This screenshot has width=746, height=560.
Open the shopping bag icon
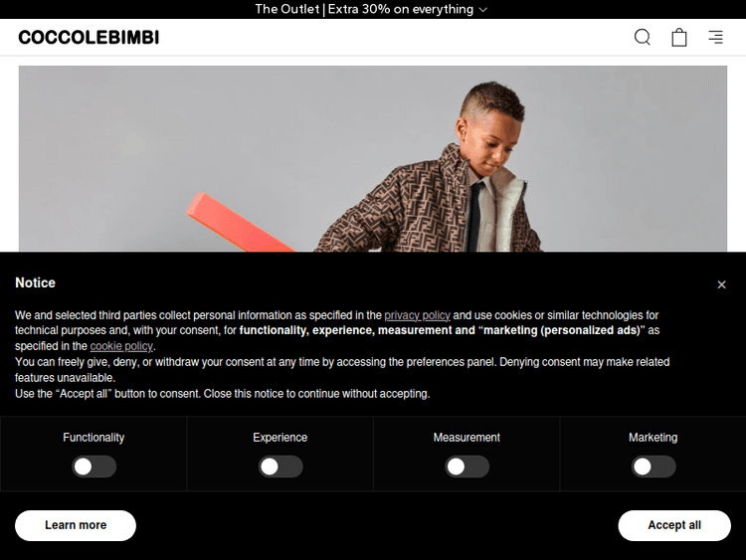(679, 37)
